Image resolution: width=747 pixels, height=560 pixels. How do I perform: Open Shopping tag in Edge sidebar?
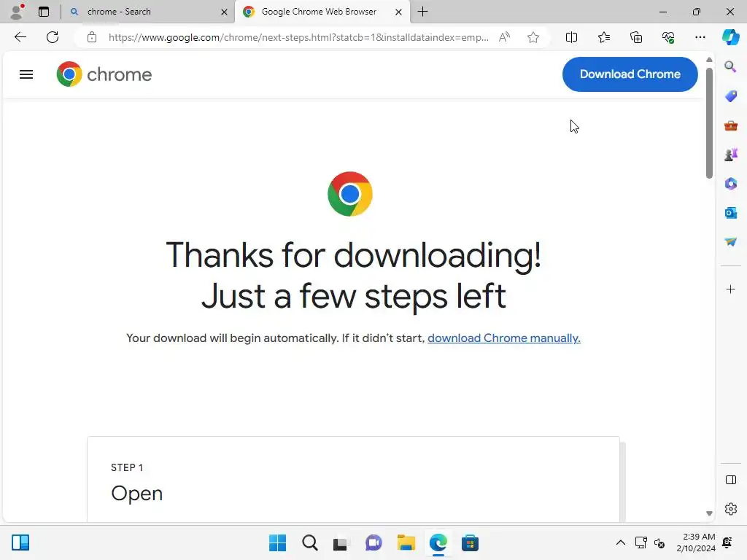tap(730, 96)
